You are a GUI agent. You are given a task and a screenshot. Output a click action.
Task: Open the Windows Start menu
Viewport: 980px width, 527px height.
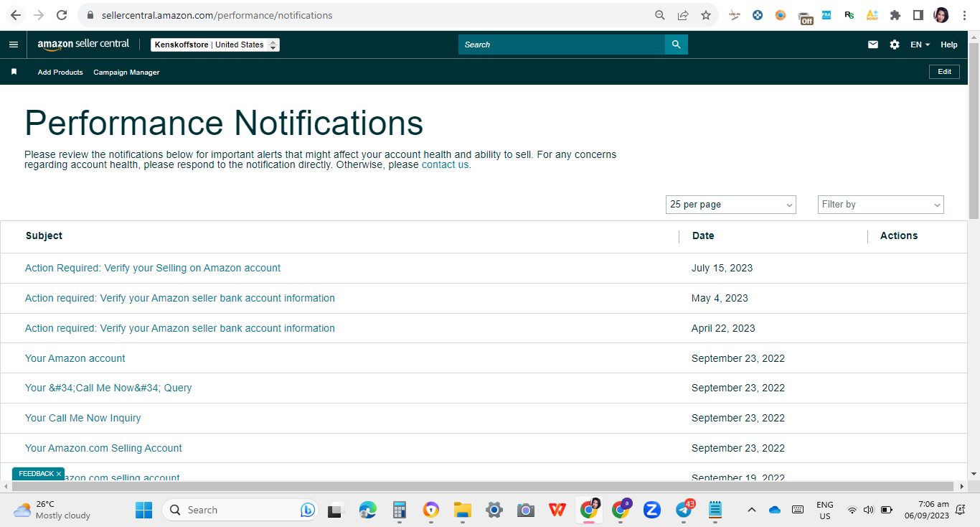(x=143, y=510)
